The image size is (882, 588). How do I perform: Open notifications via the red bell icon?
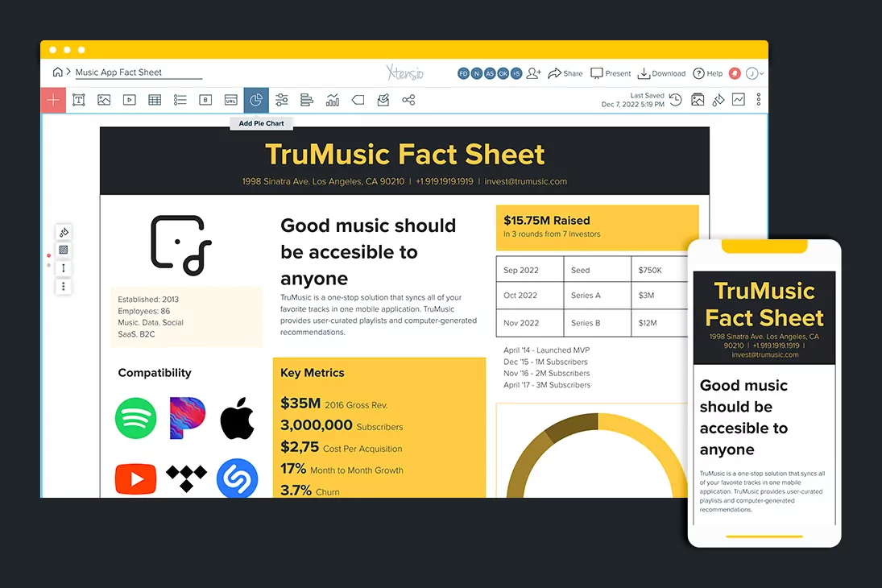tap(734, 72)
